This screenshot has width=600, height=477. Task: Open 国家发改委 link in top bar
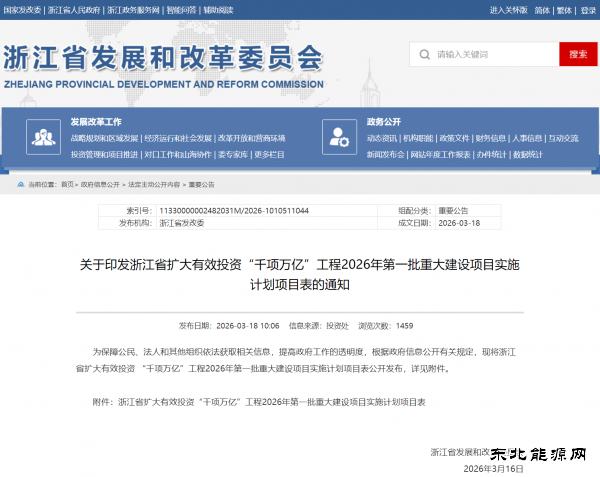(22, 9)
